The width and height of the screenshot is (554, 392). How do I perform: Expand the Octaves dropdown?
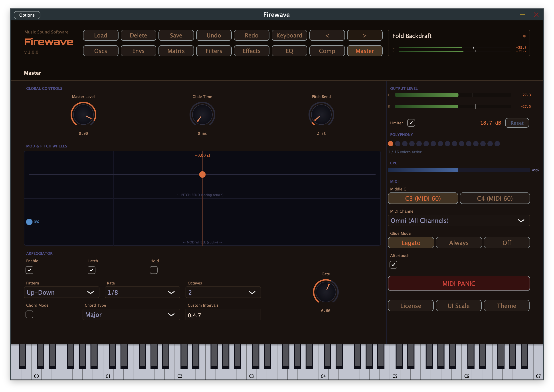click(x=223, y=292)
